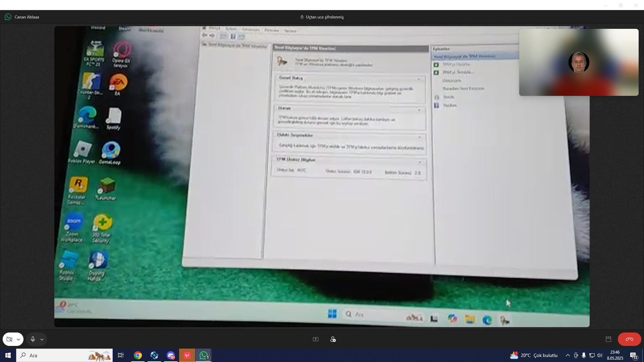Open the call layout grid icon
The width and height of the screenshot is (644, 362).
coord(608,339)
